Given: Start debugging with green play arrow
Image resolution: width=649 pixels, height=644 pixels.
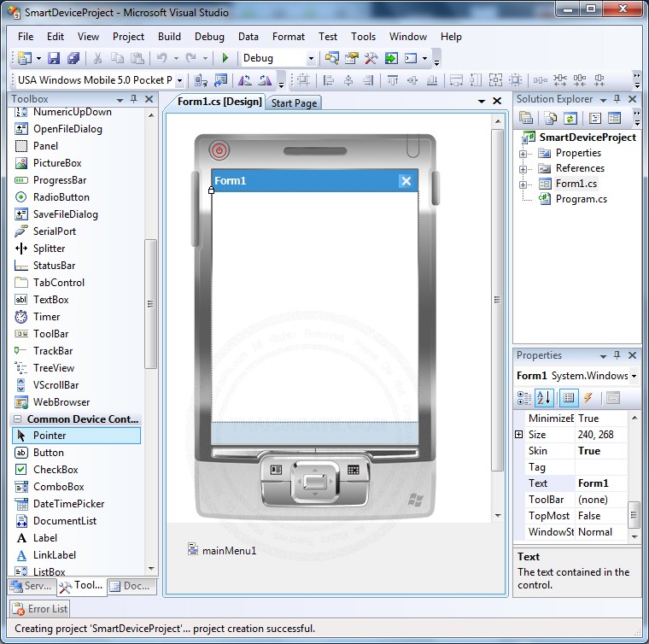Looking at the screenshot, I should 225,58.
